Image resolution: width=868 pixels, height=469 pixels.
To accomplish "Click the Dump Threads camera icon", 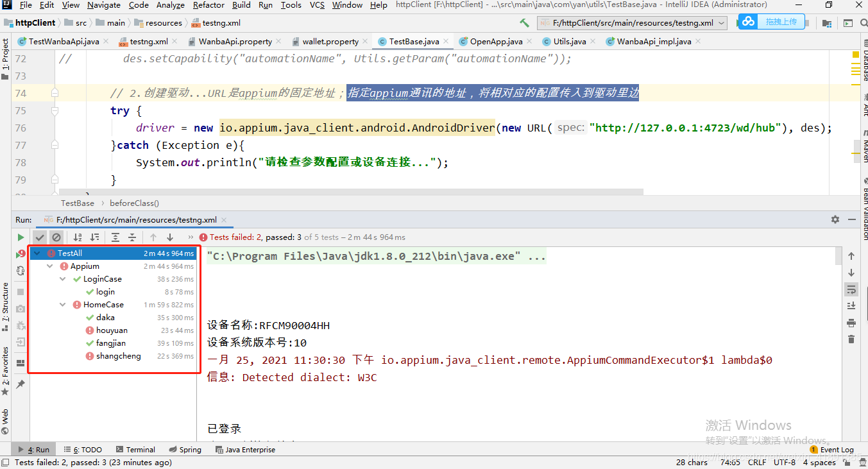I will [x=21, y=309].
